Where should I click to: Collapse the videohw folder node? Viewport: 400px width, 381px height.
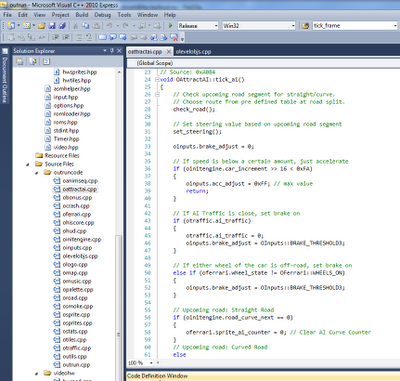tap(37, 373)
